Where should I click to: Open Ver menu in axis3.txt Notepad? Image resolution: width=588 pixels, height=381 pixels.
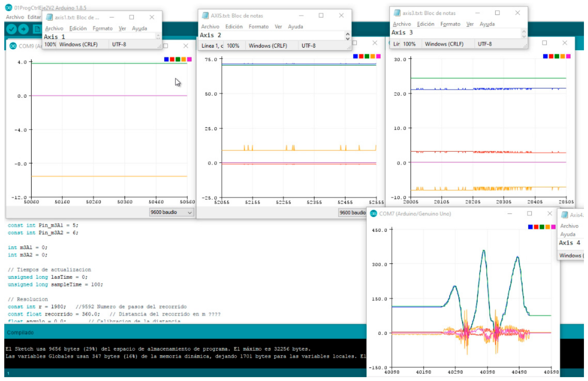tap(470, 24)
